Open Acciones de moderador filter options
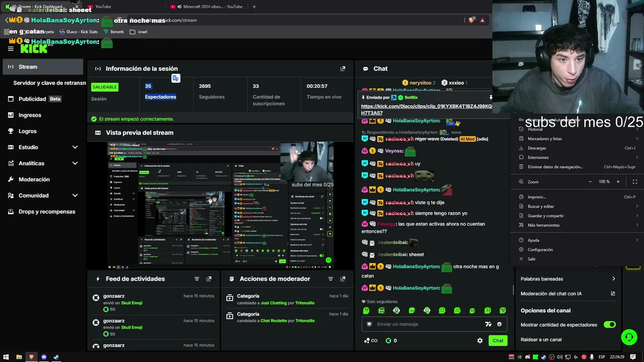The width and height of the screenshot is (644, 362). click(x=331, y=279)
